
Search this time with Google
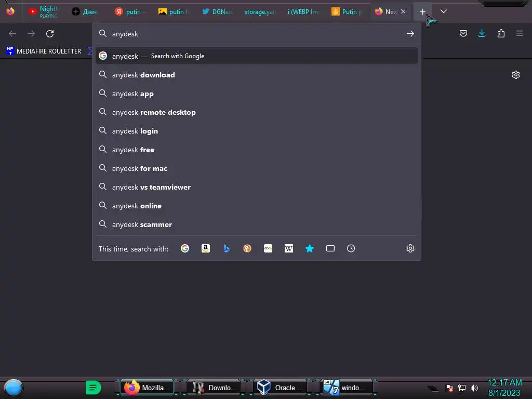(x=185, y=249)
